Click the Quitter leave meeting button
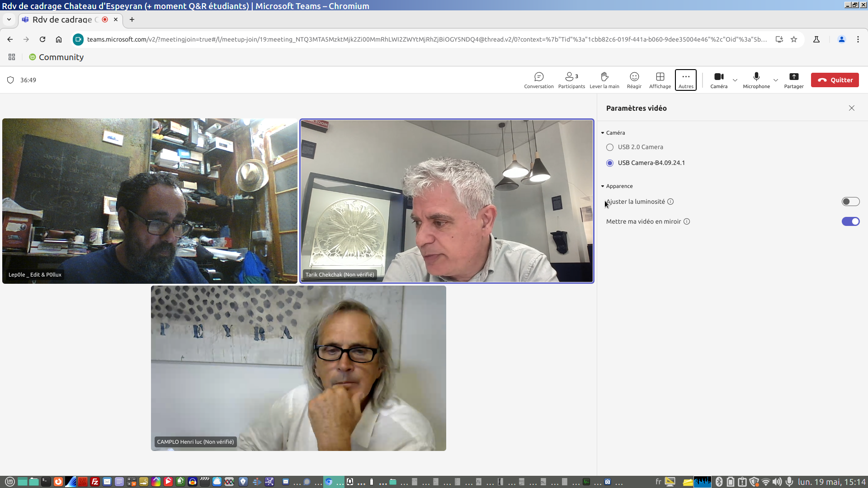This screenshot has height=488, width=868. 835,80
